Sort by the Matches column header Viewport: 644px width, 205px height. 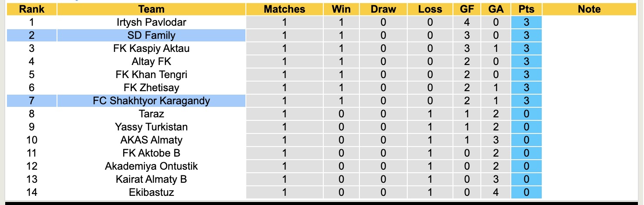pyautogui.click(x=285, y=9)
